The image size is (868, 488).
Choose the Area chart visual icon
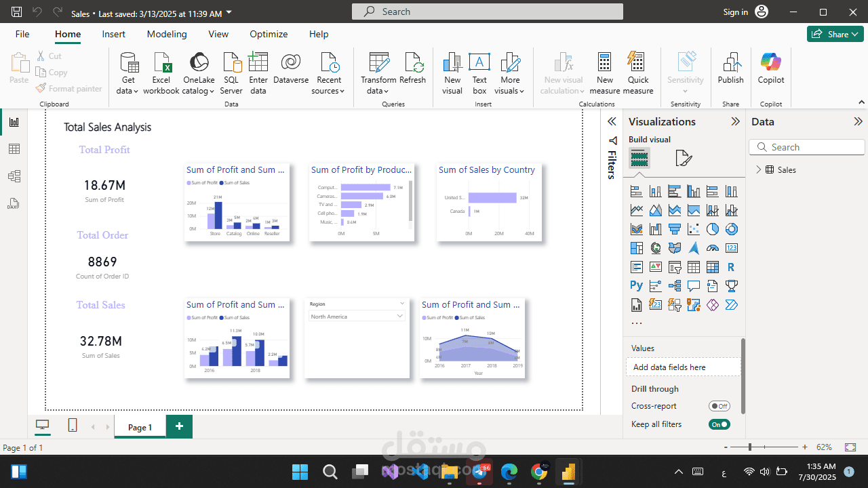[655, 210]
